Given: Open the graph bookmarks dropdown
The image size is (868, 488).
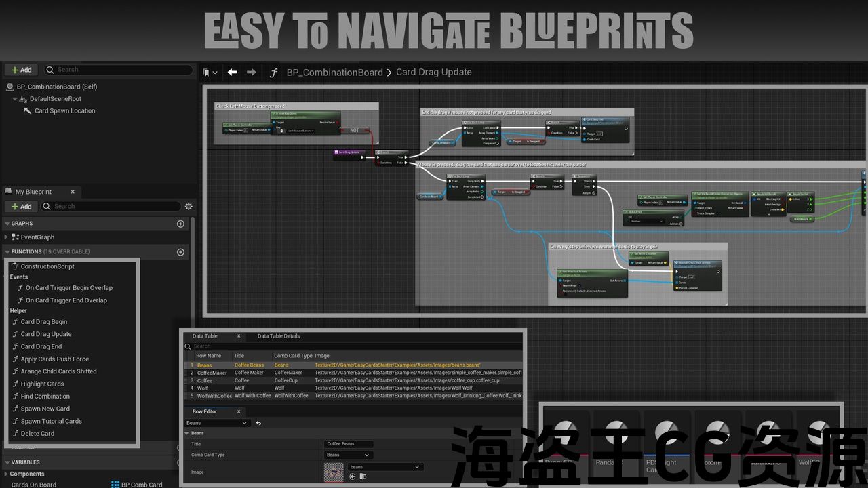Looking at the screenshot, I should [210, 73].
